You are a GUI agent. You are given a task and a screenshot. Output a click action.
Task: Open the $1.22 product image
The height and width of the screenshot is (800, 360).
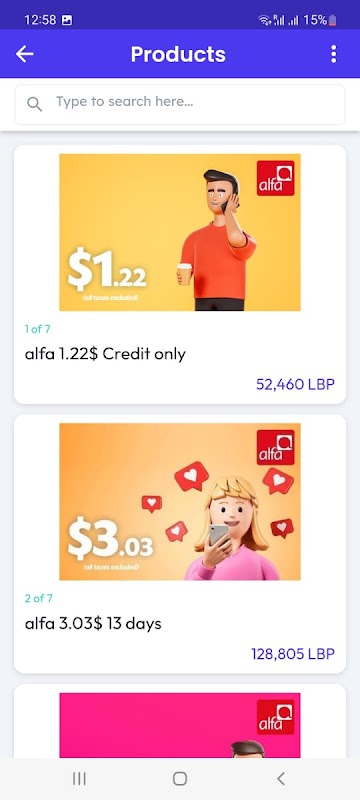(180, 232)
